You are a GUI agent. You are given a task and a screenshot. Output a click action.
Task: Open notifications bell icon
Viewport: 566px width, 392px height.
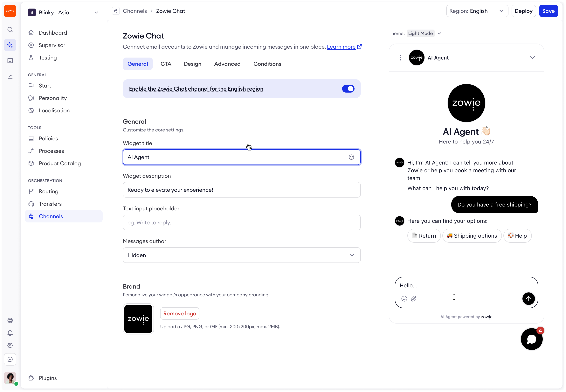(x=10, y=333)
